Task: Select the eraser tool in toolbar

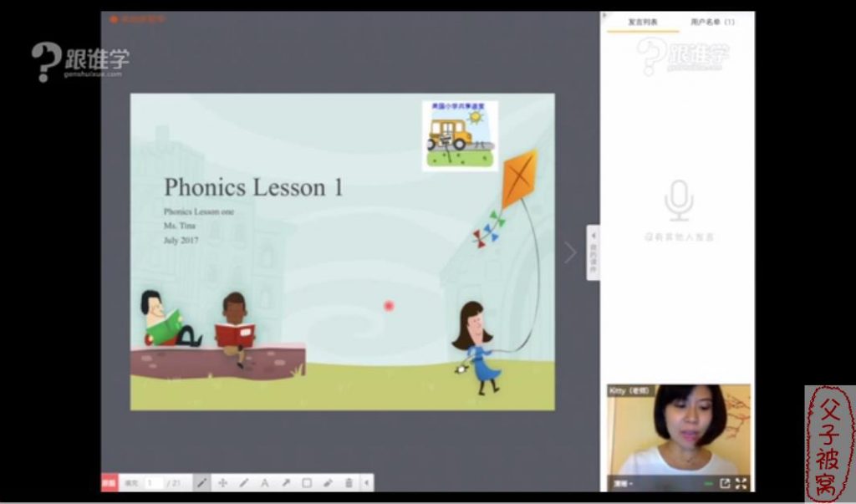Action: point(328,483)
